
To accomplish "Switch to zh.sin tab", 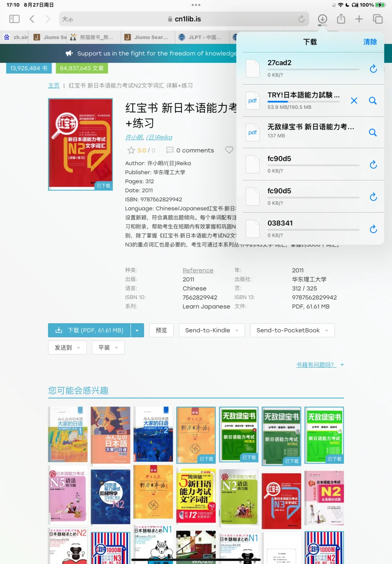I will point(15,37).
